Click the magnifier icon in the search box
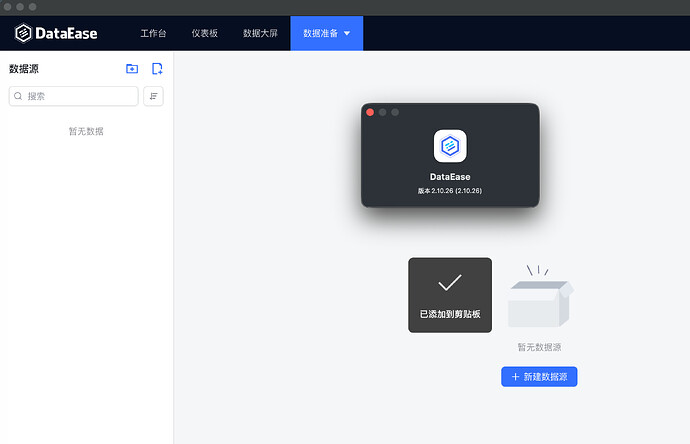This screenshot has width=690, height=444. (18, 96)
